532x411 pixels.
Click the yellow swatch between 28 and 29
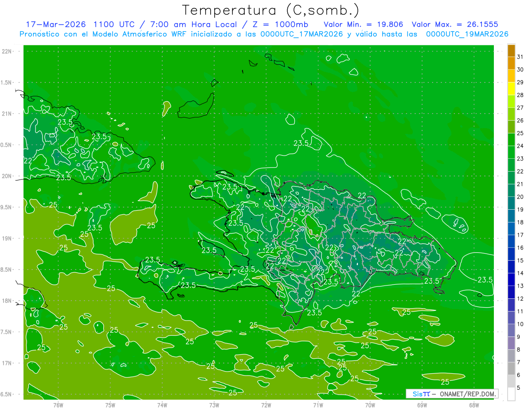point(511,89)
